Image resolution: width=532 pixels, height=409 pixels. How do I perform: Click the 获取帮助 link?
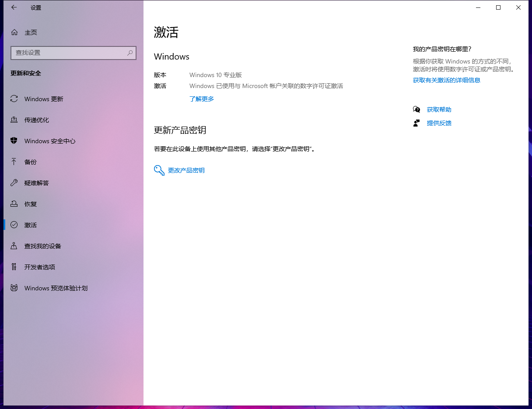[x=439, y=109]
